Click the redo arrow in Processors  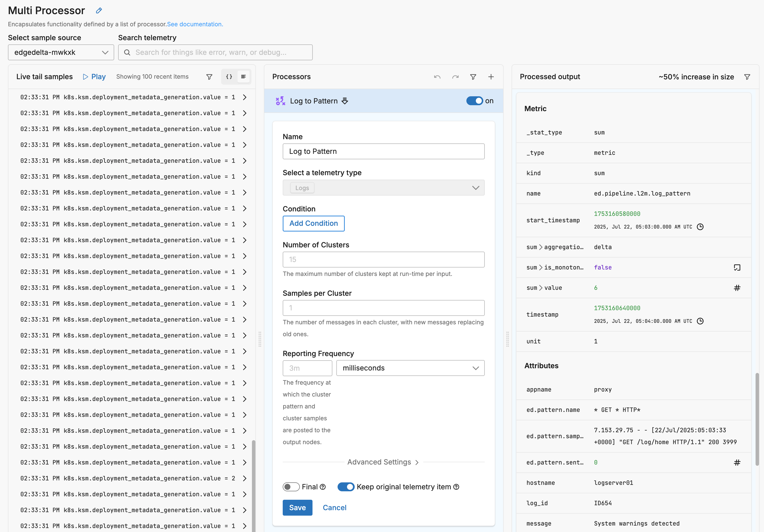coord(455,77)
